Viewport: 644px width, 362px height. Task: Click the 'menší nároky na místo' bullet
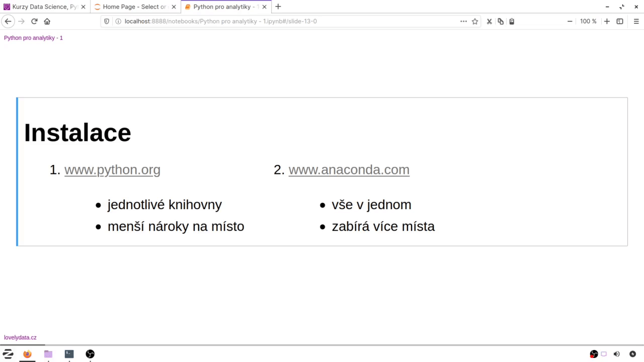(176, 226)
